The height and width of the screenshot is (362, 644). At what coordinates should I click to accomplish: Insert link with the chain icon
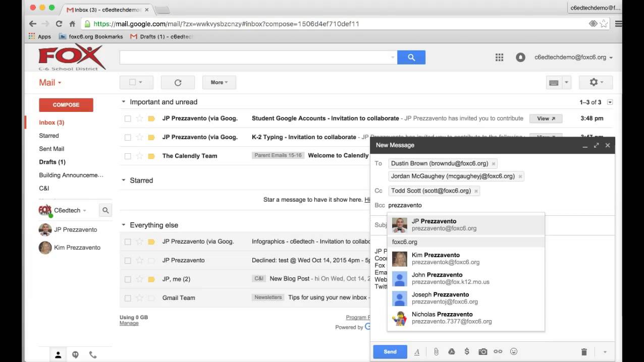tap(498, 352)
